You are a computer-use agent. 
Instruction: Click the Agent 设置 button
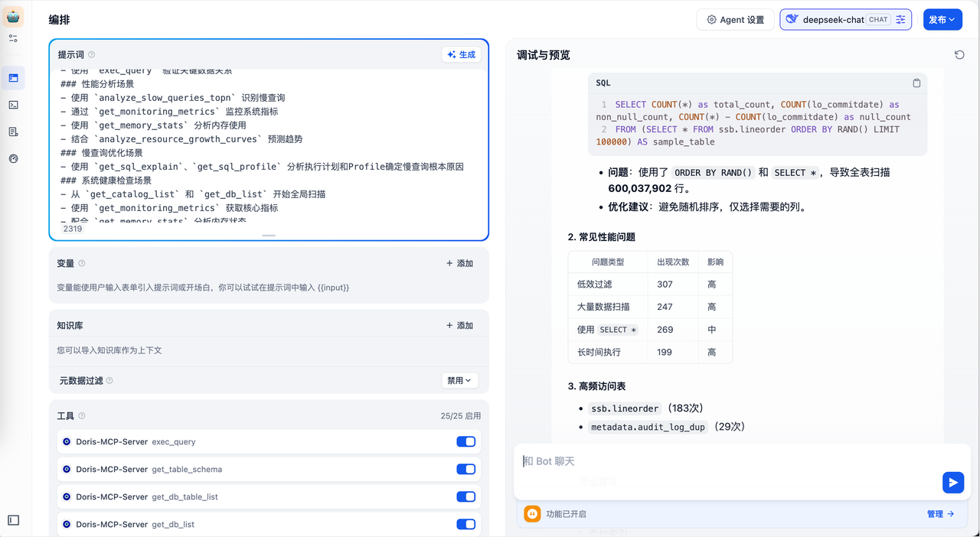click(735, 20)
